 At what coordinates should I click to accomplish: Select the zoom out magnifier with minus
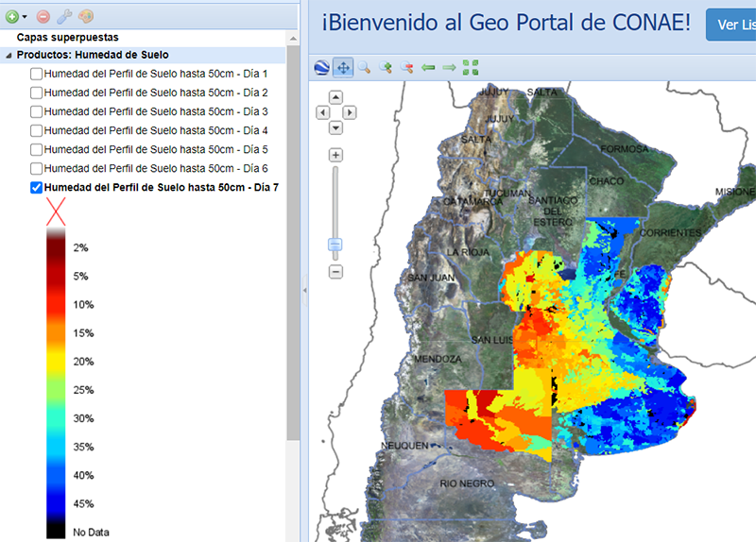point(407,67)
